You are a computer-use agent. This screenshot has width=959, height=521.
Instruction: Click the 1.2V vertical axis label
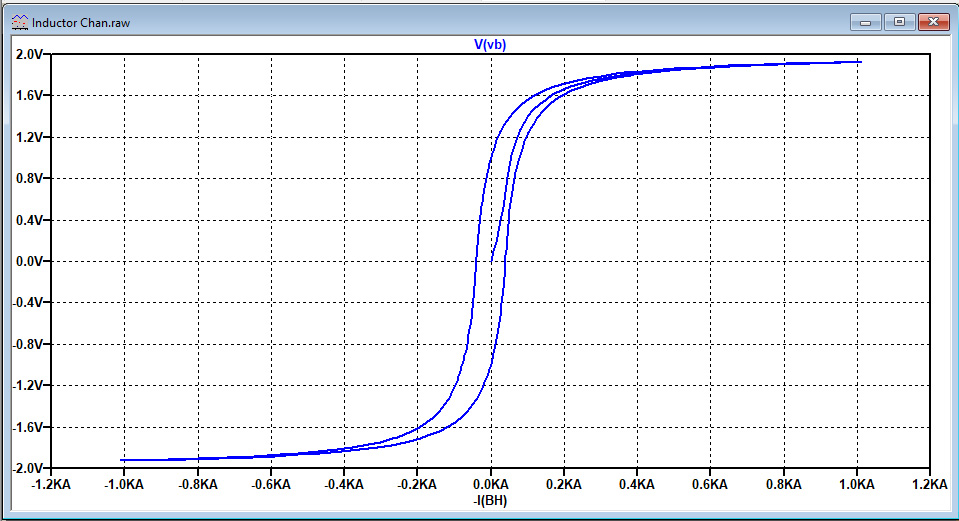[x=30, y=137]
